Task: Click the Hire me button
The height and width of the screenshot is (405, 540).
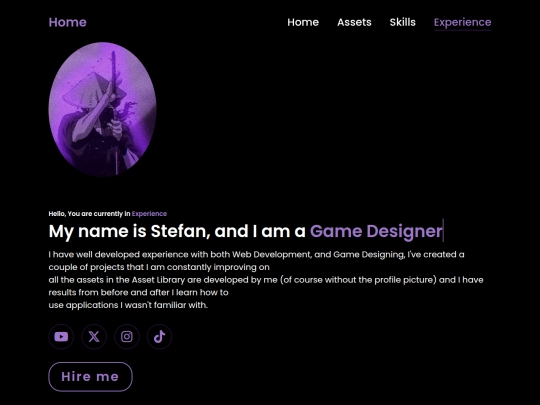Action: coord(90,377)
